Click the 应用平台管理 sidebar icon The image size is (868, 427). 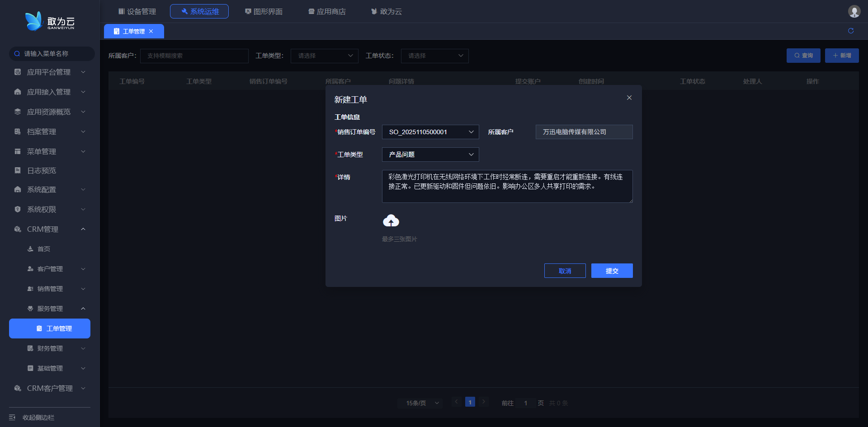click(18, 72)
